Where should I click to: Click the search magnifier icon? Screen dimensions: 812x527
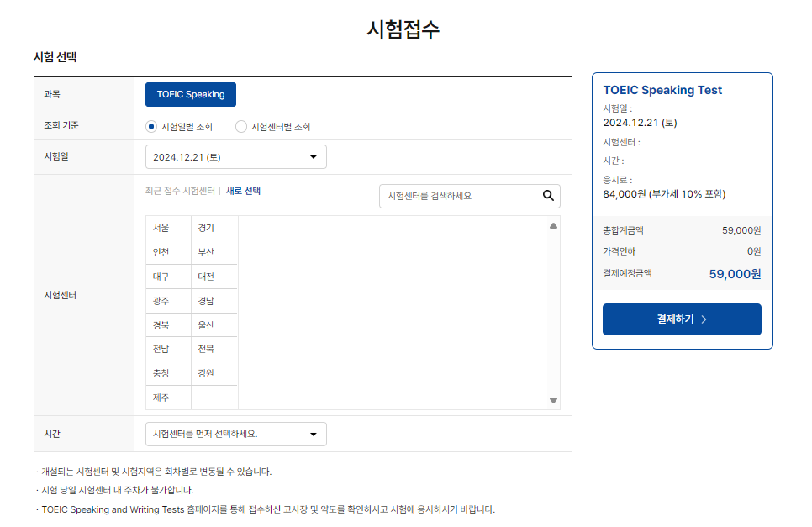548,196
